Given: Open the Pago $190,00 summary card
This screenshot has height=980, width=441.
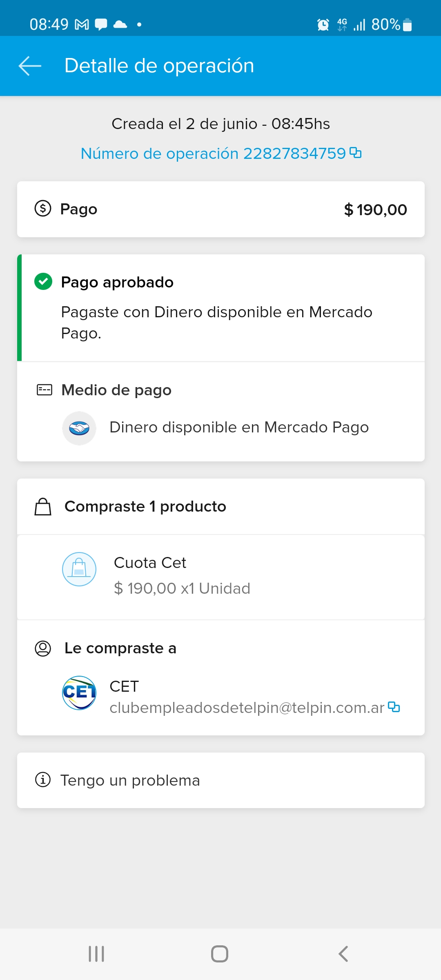Looking at the screenshot, I should tap(220, 209).
